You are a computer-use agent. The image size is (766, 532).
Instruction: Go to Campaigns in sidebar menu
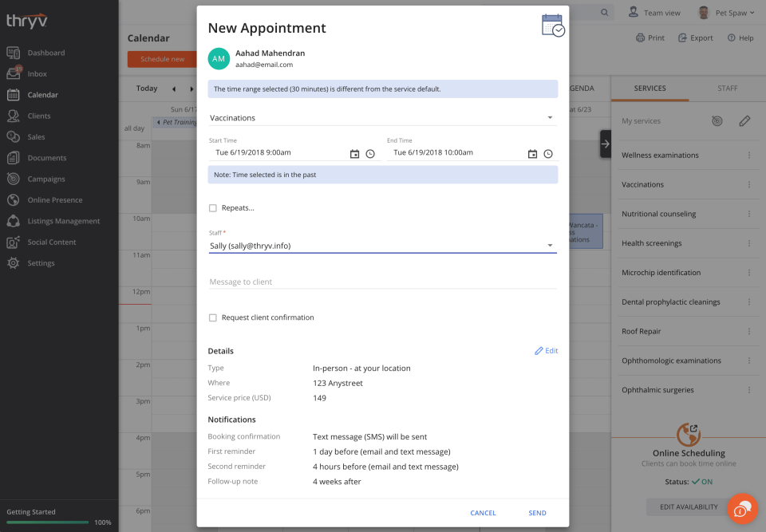46,179
